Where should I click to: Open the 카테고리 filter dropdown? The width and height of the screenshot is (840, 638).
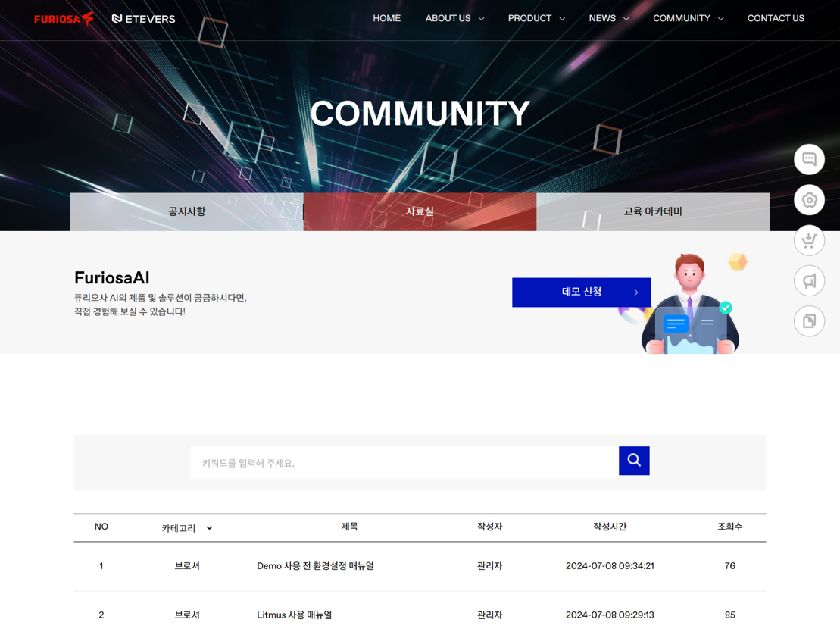tap(187, 528)
